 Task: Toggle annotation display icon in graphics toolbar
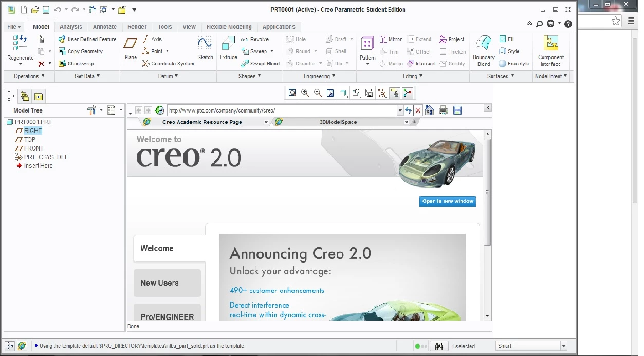(395, 93)
